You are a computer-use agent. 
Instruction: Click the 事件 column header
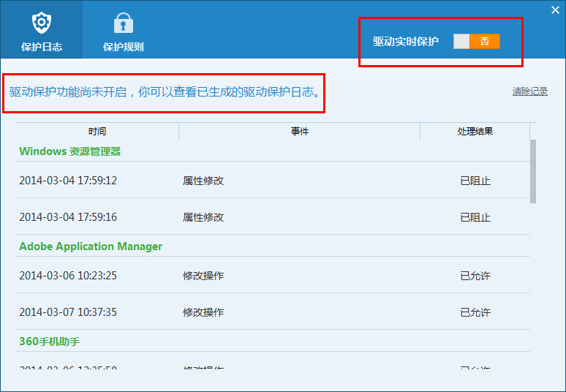pos(300,132)
